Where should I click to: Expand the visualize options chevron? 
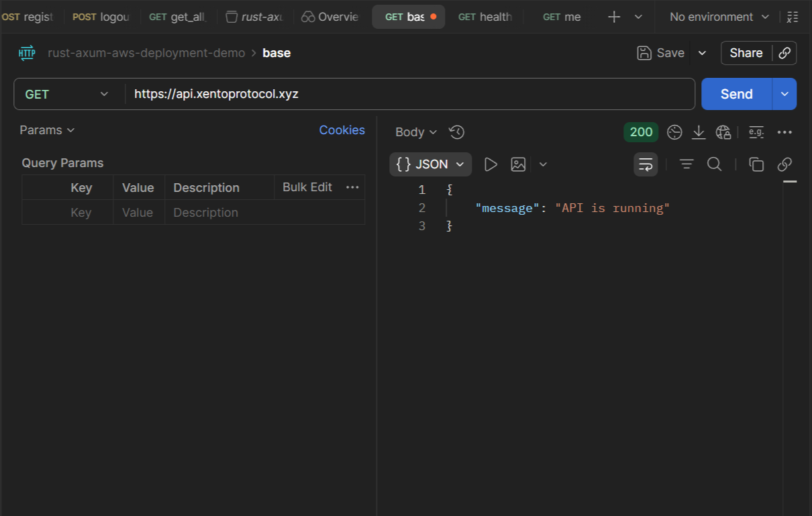point(543,164)
